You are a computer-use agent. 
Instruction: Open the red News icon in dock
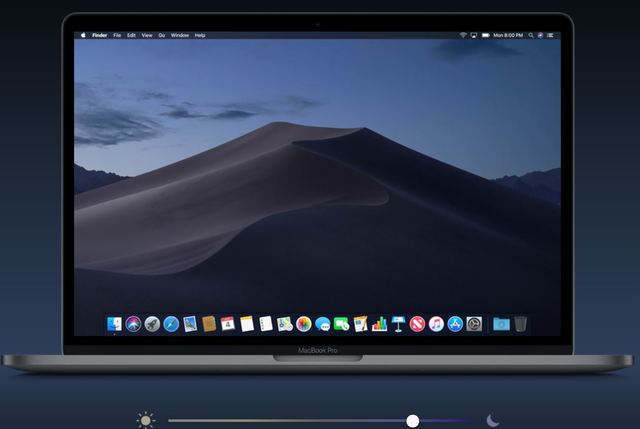417,324
